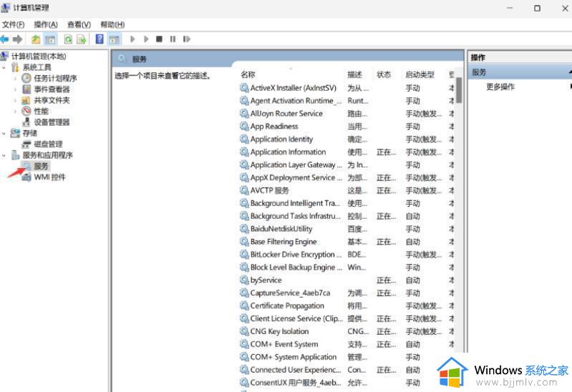Click the Export list toolbar icon
The width and height of the screenshot is (572, 392).
(82, 39)
